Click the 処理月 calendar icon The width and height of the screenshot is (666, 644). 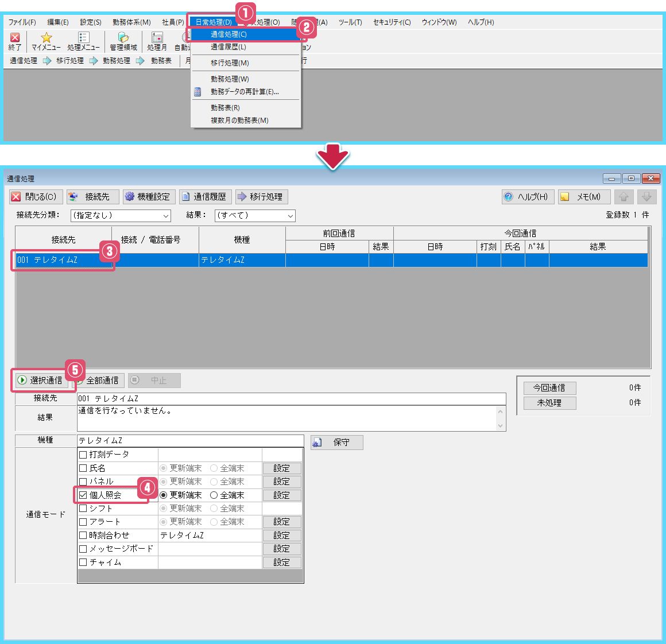[157, 38]
